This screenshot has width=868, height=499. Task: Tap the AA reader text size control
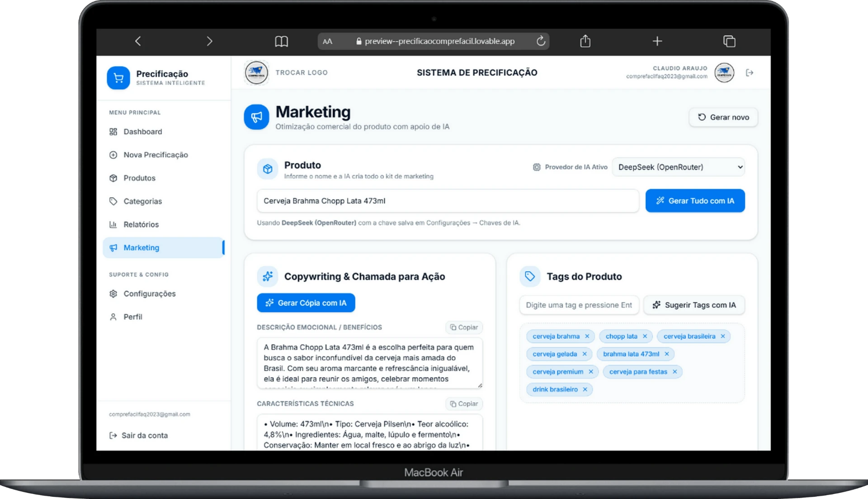[327, 41]
